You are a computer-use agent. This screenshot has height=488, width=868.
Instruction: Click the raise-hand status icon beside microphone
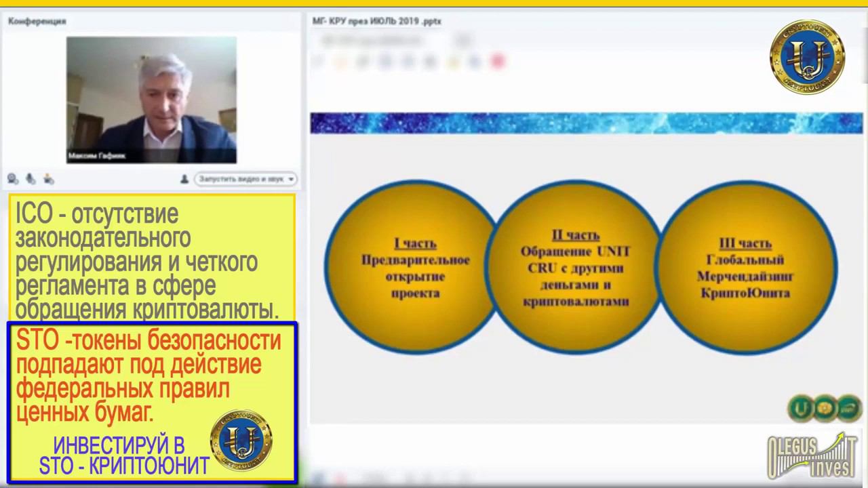pyautogui.click(x=48, y=179)
